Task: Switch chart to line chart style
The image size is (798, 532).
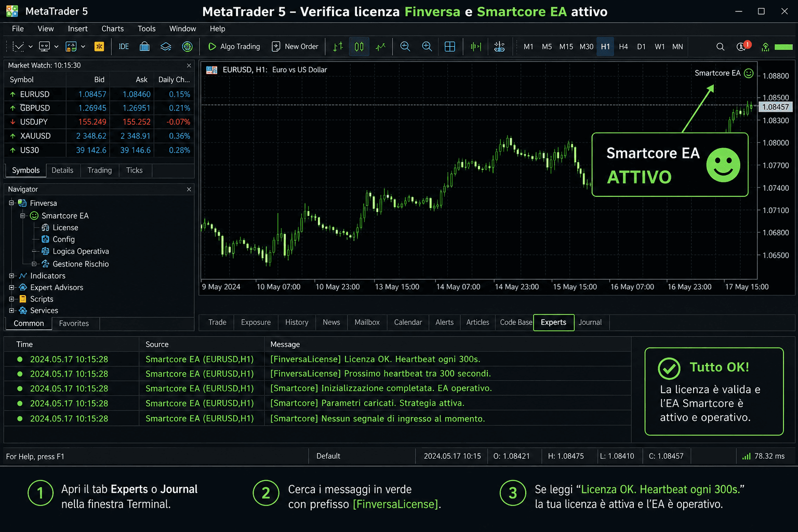Action: [x=381, y=47]
